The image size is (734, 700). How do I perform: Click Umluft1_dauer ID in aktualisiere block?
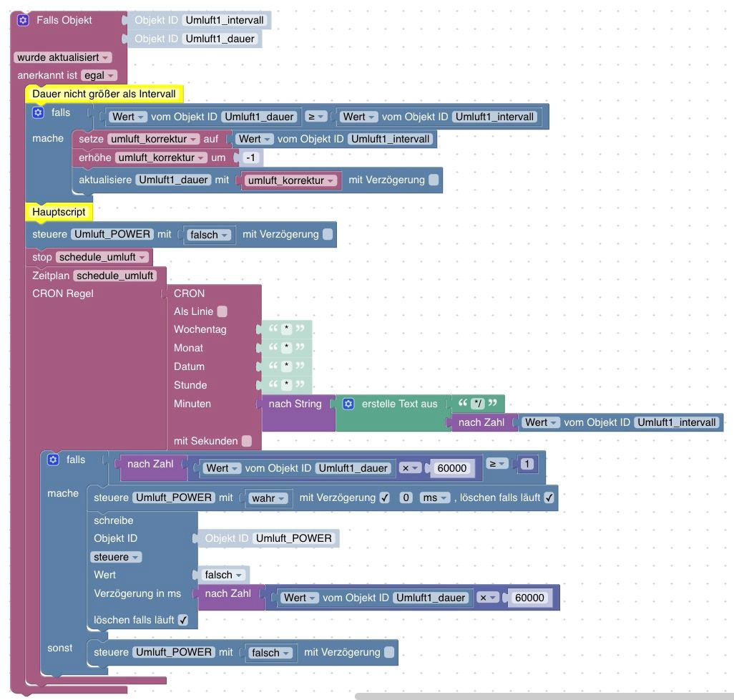[173, 180]
